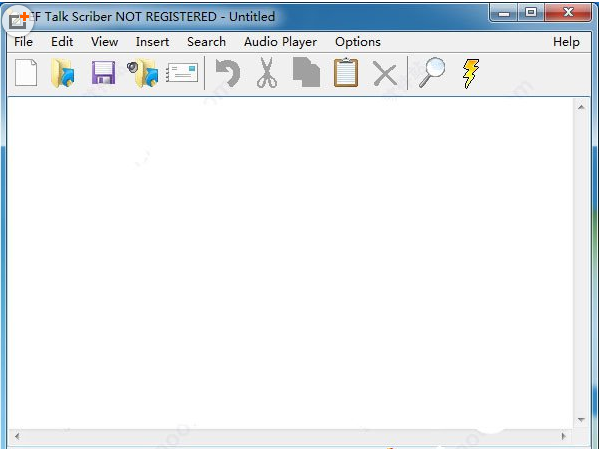Screen dimensions: 600x449
Task: Open the Insert menu
Action: pos(152,42)
